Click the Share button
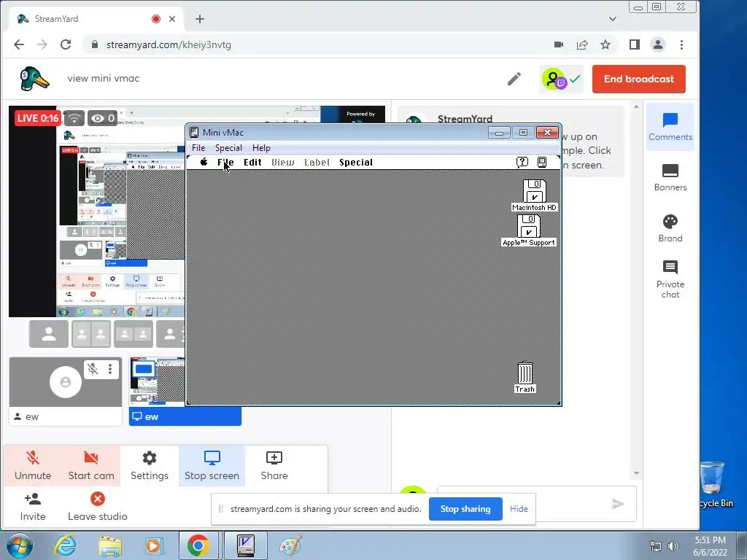 click(x=274, y=466)
